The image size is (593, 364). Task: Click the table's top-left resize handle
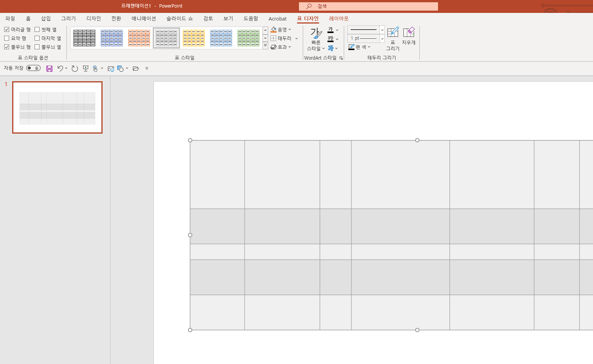click(x=190, y=140)
